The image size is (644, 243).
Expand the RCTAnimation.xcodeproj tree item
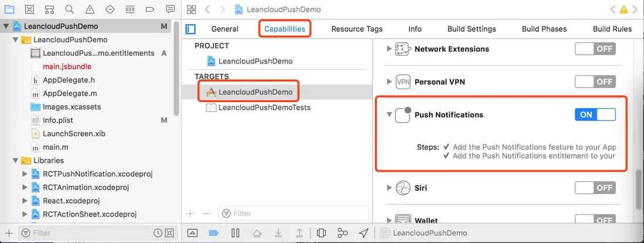[x=24, y=187]
